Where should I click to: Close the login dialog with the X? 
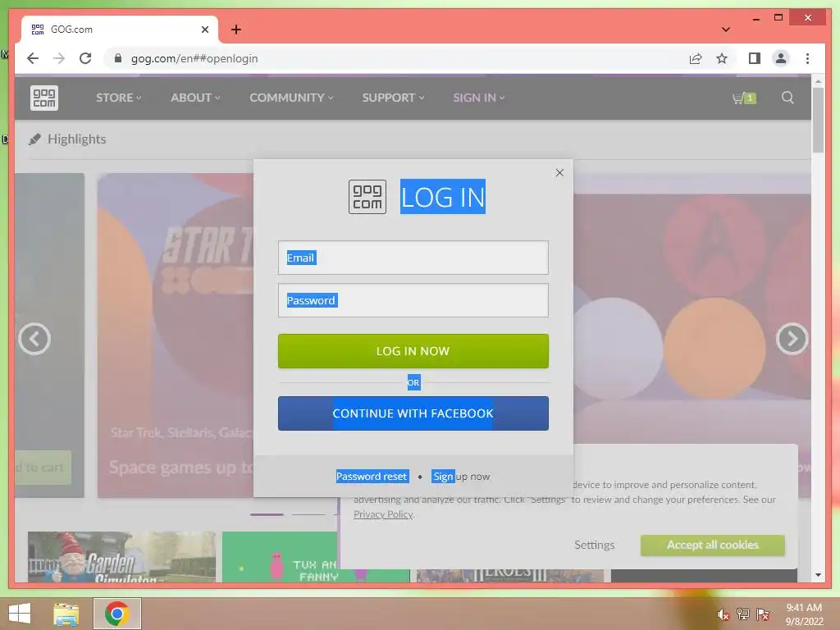click(x=559, y=172)
